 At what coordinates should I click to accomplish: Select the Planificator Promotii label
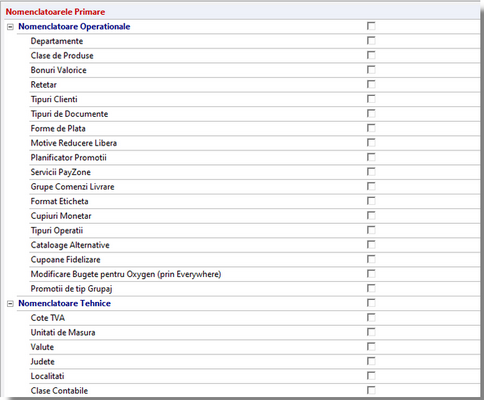(68, 158)
